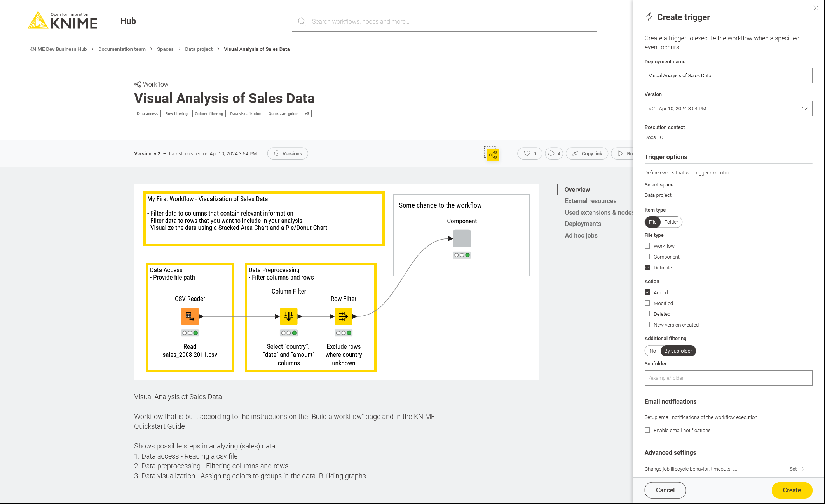Check the Component file type checkbox
Viewport: 825px width, 504px height.
click(647, 257)
